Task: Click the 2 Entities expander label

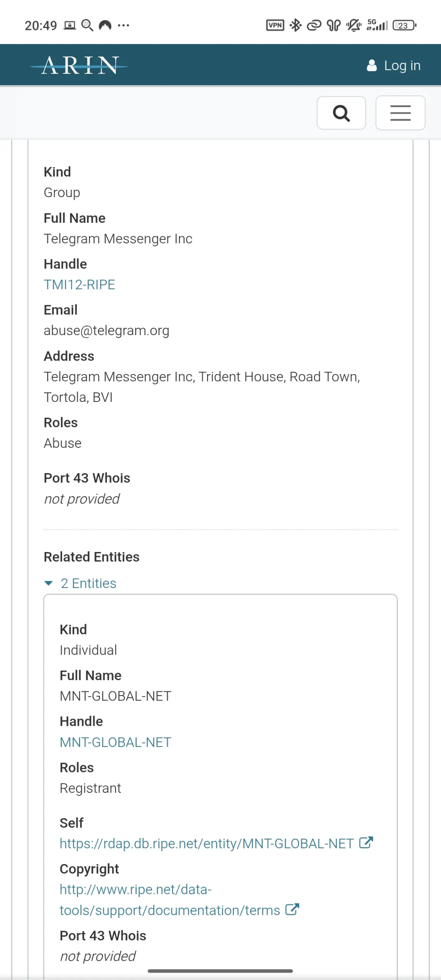Action: (x=89, y=583)
